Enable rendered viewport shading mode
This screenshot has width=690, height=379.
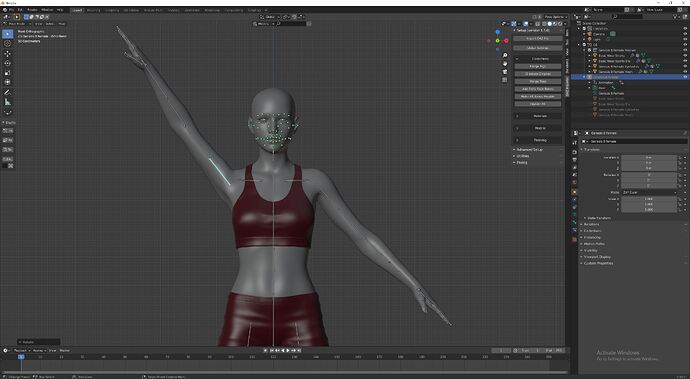(x=560, y=23)
